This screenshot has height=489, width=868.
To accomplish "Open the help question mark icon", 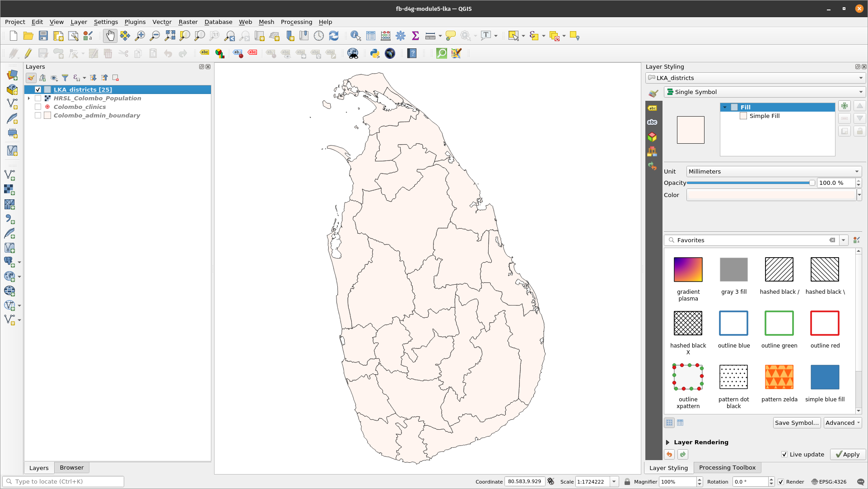I will pos(412,54).
